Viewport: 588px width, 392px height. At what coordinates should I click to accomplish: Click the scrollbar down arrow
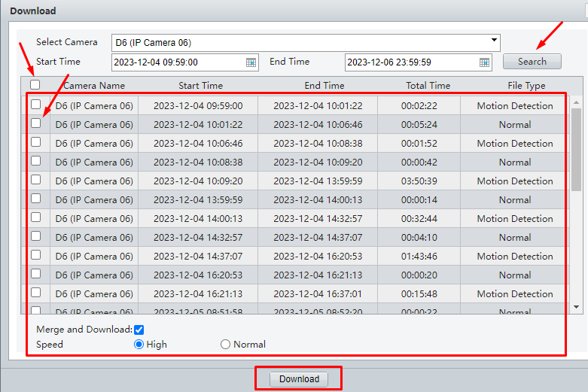point(577,307)
